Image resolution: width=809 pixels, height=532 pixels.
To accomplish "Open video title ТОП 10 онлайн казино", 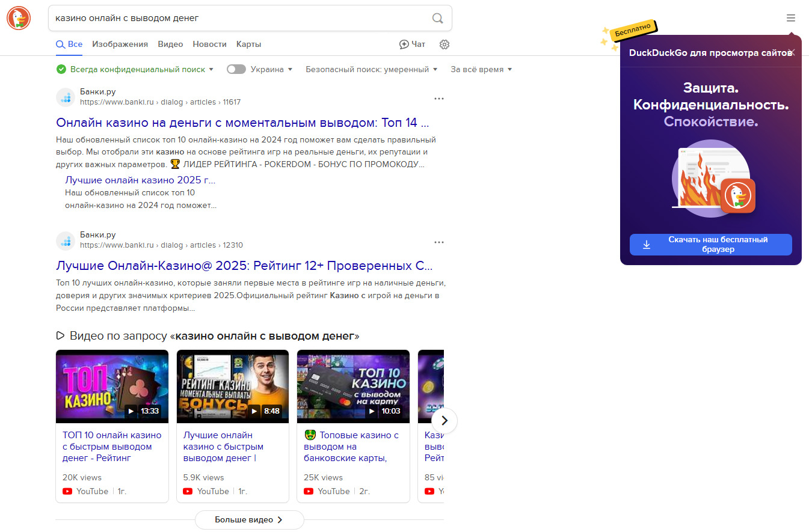I will [112, 447].
